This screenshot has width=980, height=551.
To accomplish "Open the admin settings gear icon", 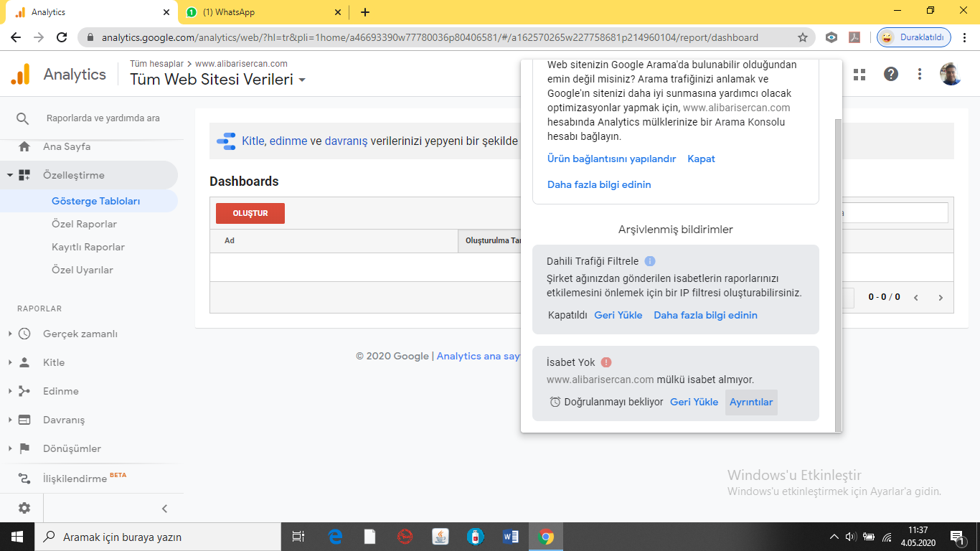I will click(x=24, y=508).
